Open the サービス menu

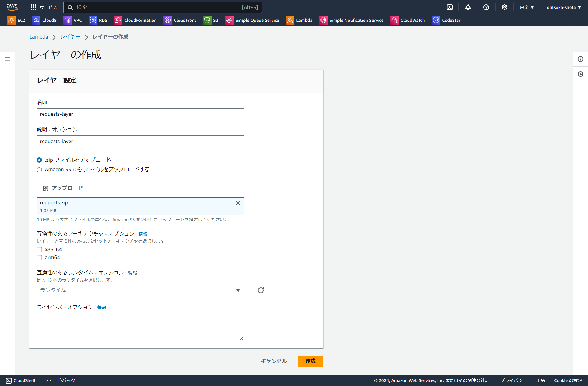tap(43, 7)
